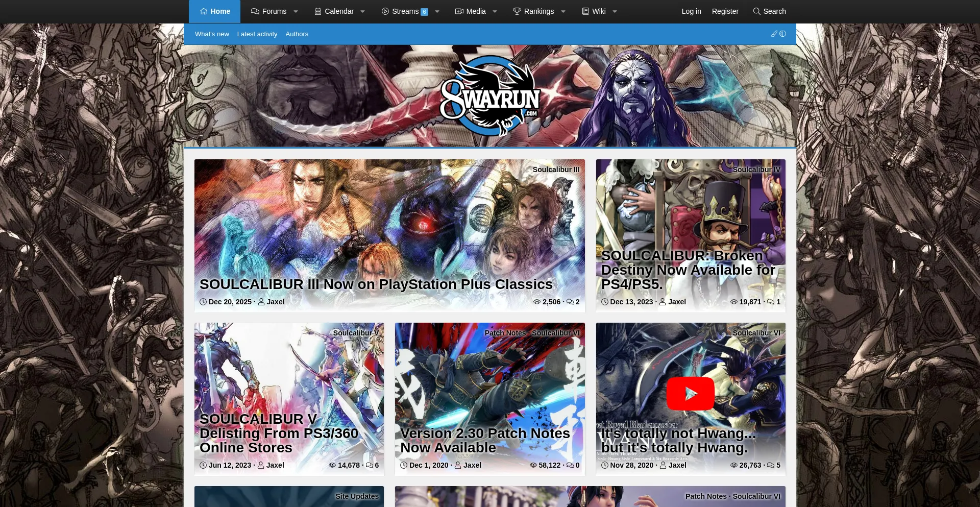Click the Rankings trophy icon
Image resolution: width=980 pixels, height=507 pixels.
pyautogui.click(x=517, y=11)
